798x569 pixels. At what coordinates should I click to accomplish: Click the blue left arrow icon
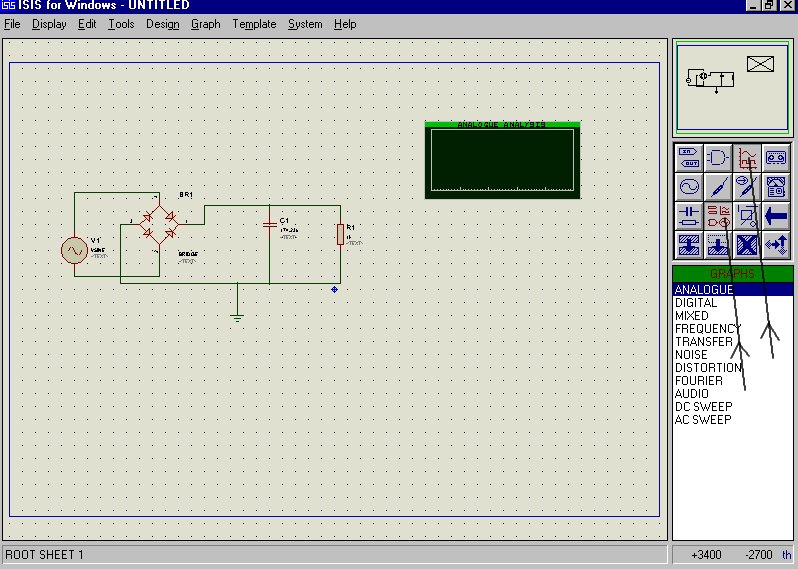(x=776, y=215)
